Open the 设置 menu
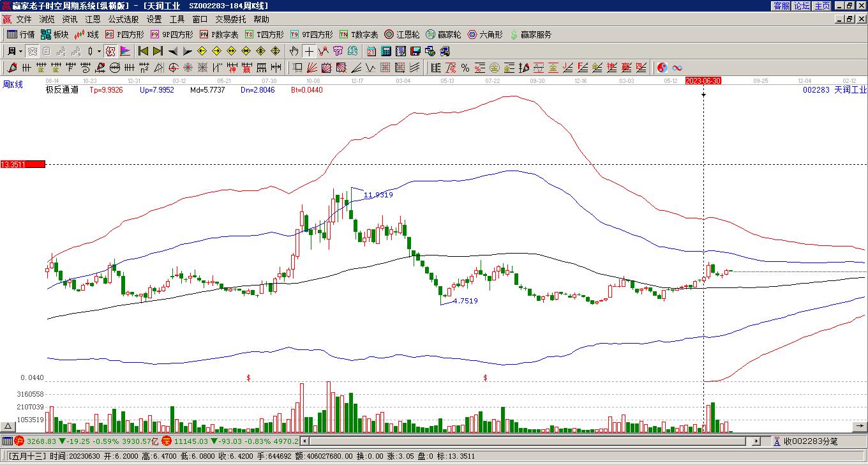The height and width of the screenshot is (465, 868). click(154, 20)
